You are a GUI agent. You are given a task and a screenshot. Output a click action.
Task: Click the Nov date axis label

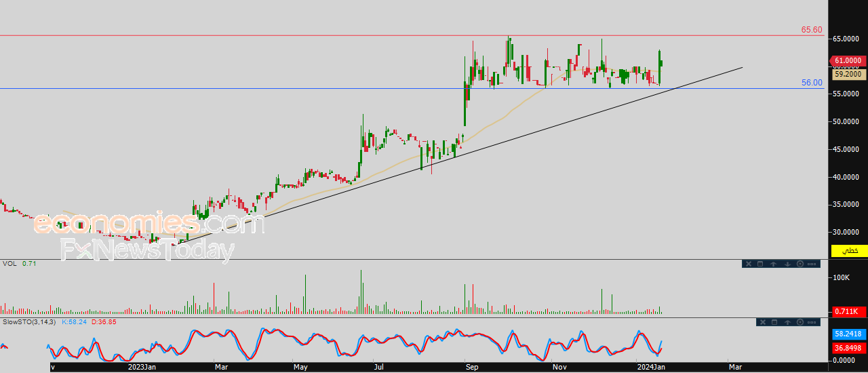[x=559, y=367]
